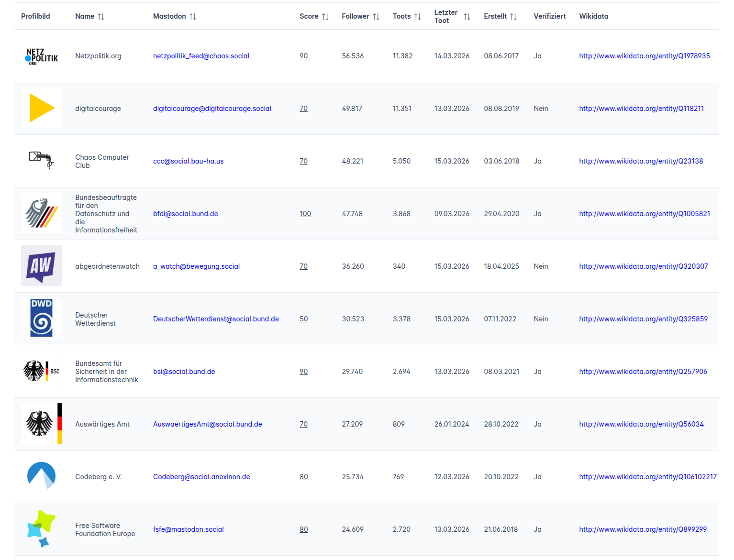Click the Codeberg mountain logo
Image resolution: width=734 pixels, height=560 pixels.
coord(41,476)
